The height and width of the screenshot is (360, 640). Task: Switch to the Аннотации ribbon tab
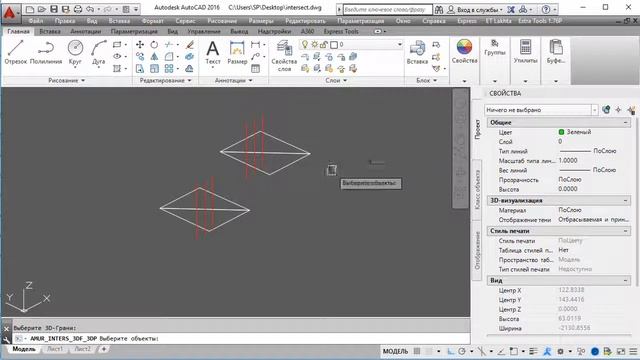85,31
